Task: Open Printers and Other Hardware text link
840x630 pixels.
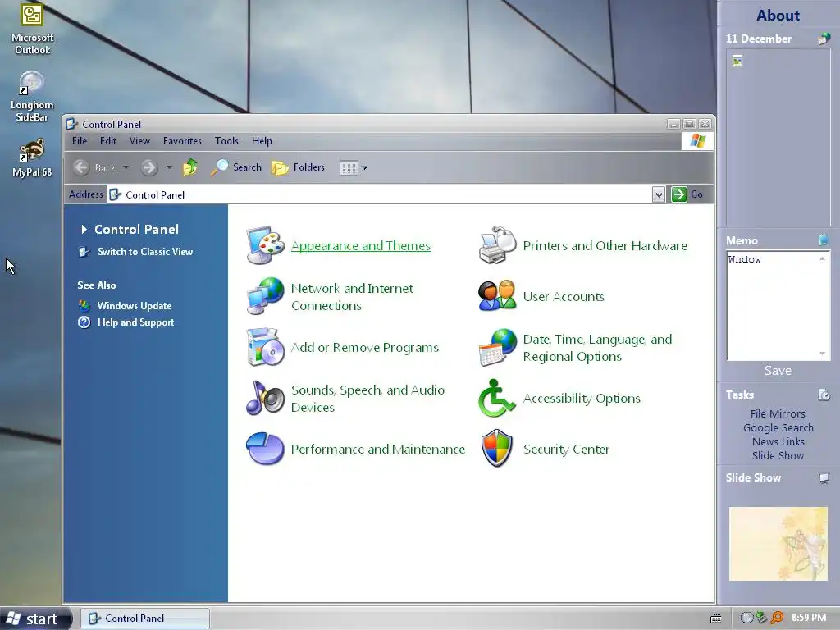Action: (605, 246)
